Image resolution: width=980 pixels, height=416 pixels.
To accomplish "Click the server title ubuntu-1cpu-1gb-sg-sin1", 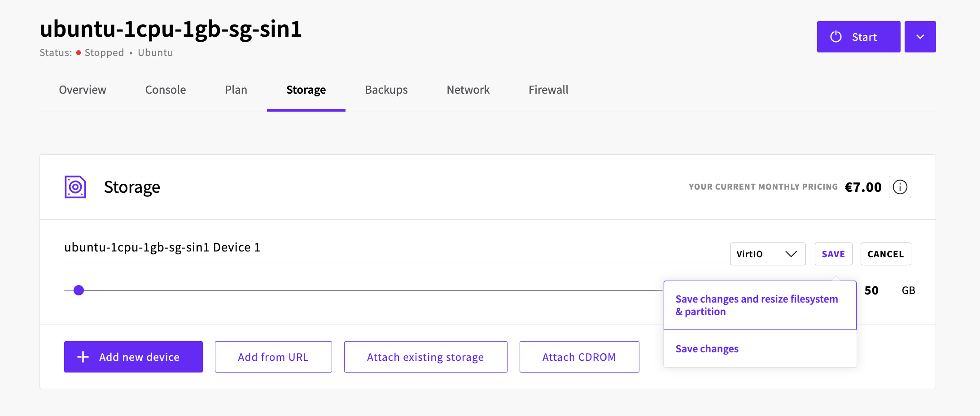I will [x=171, y=29].
